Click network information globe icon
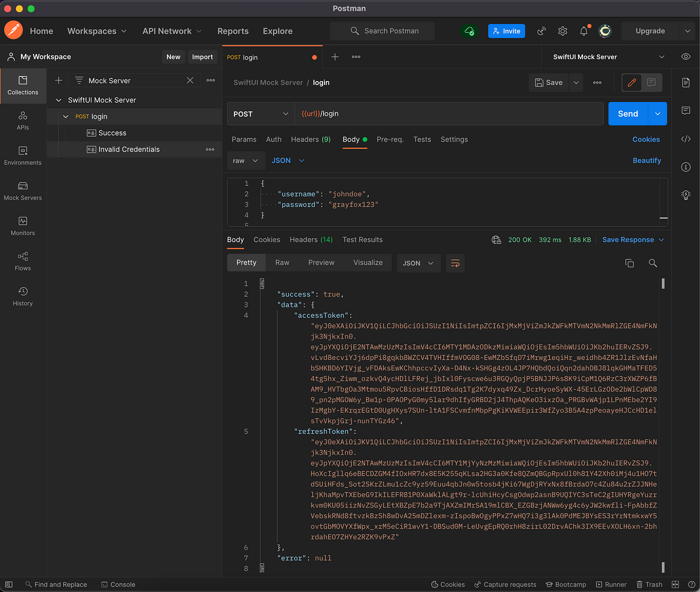 [496, 240]
